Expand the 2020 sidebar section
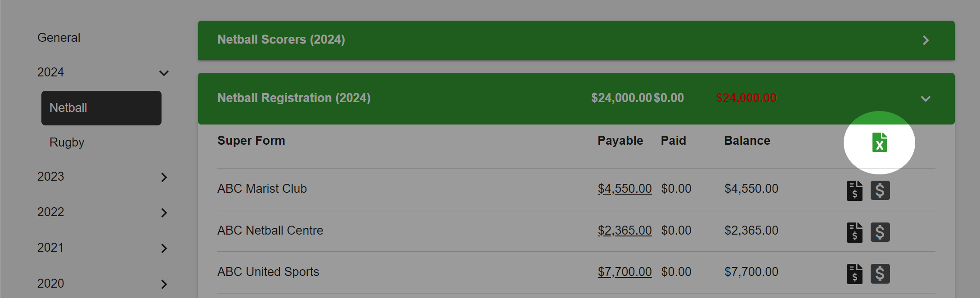Screen dimensions: 980x298 [x=164, y=284]
